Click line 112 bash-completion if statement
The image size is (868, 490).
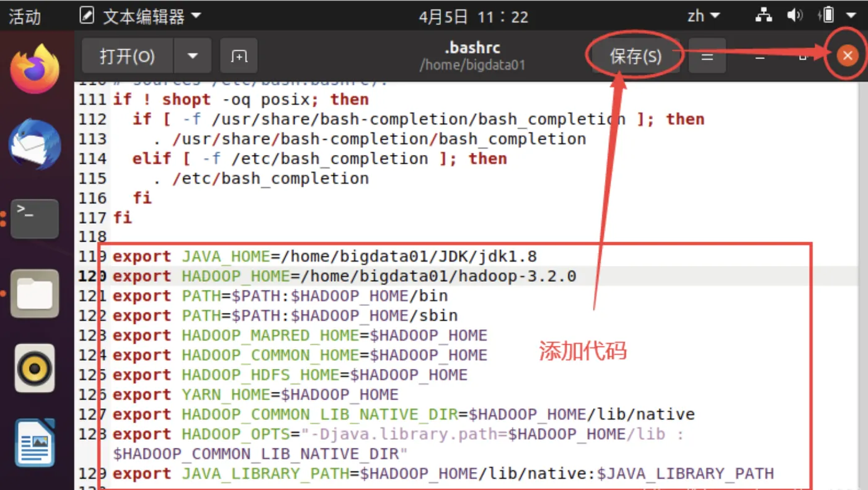[x=418, y=119]
